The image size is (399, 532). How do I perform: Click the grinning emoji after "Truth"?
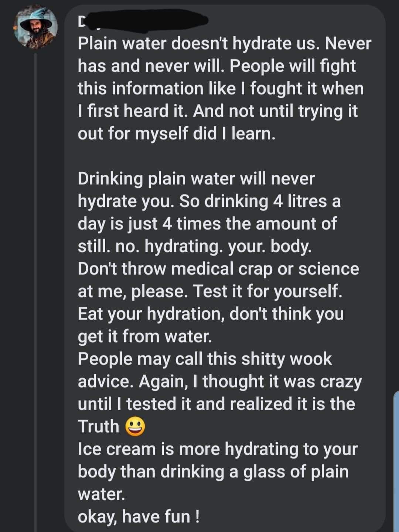[x=135, y=427]
